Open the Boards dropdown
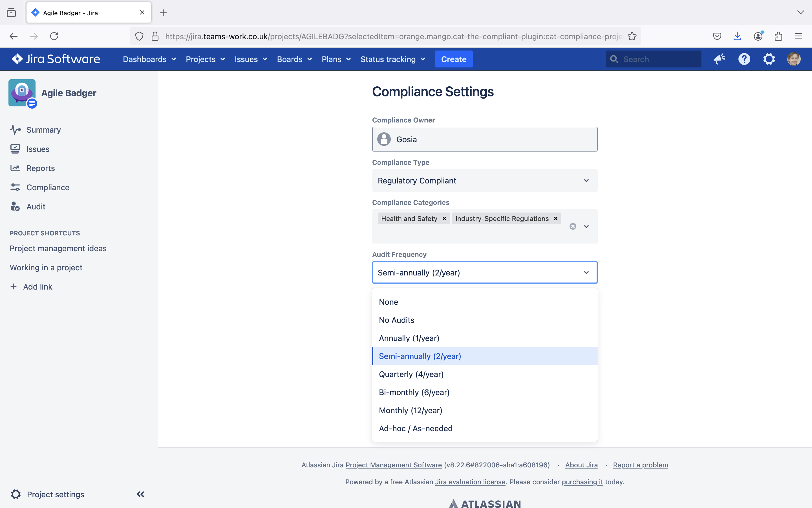The width and height of the screenshot is (812, 508). (294, 59)
